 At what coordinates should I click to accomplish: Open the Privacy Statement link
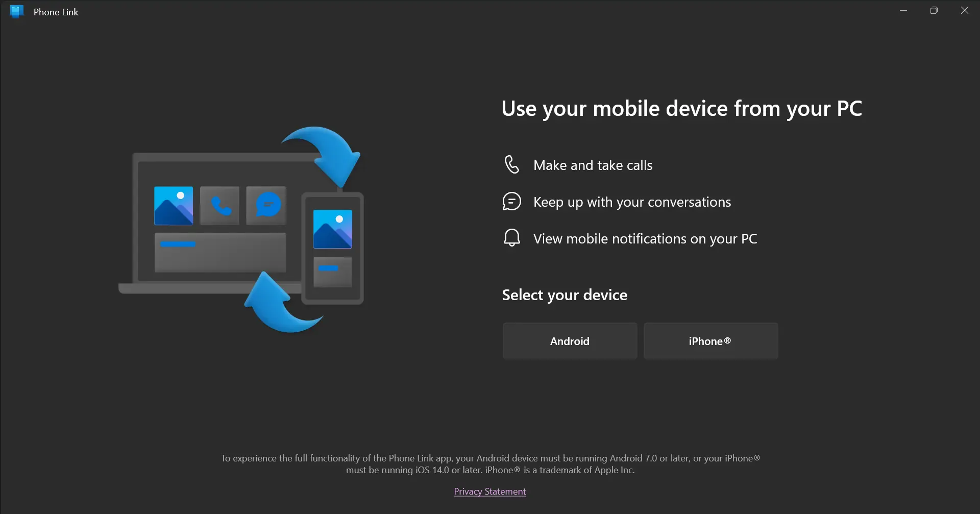[489, 492]
